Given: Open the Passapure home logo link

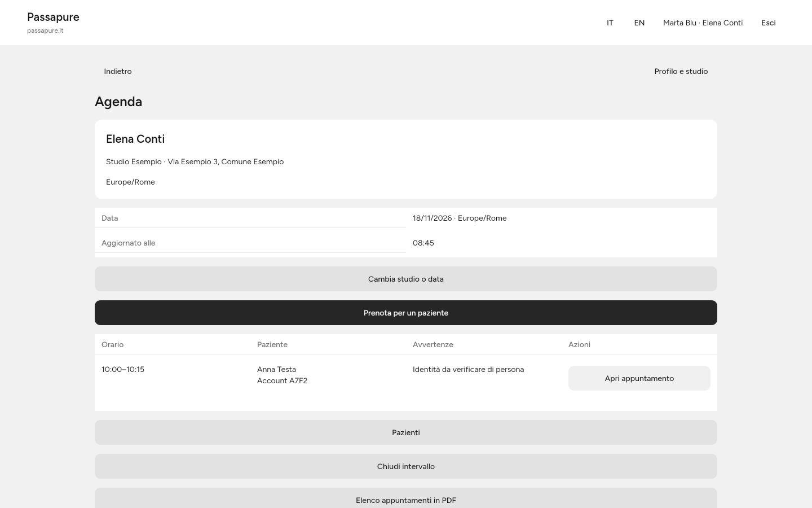Looking at the screenshot, I should (53, 17).
